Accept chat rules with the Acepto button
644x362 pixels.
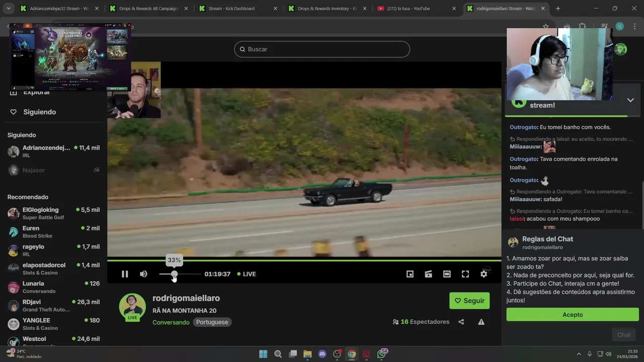573,315
